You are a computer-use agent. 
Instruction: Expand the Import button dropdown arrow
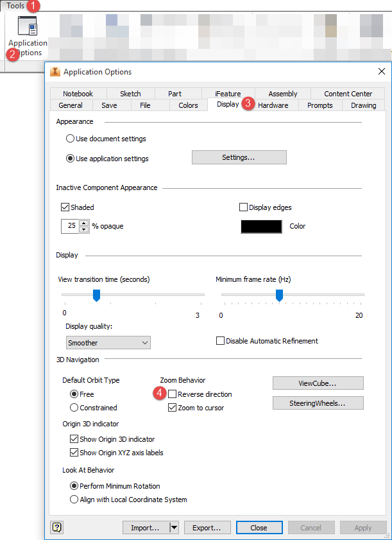point(175,528)
